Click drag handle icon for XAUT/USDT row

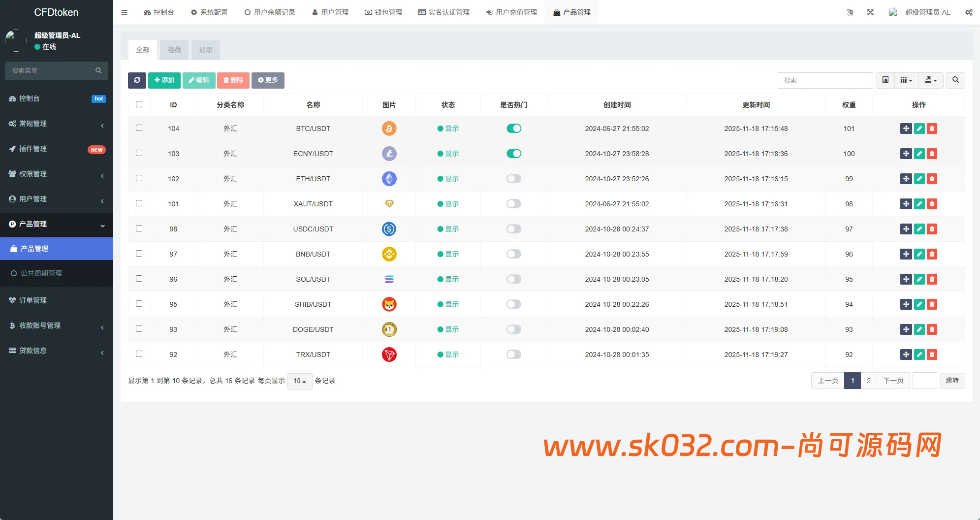point(906,204)
